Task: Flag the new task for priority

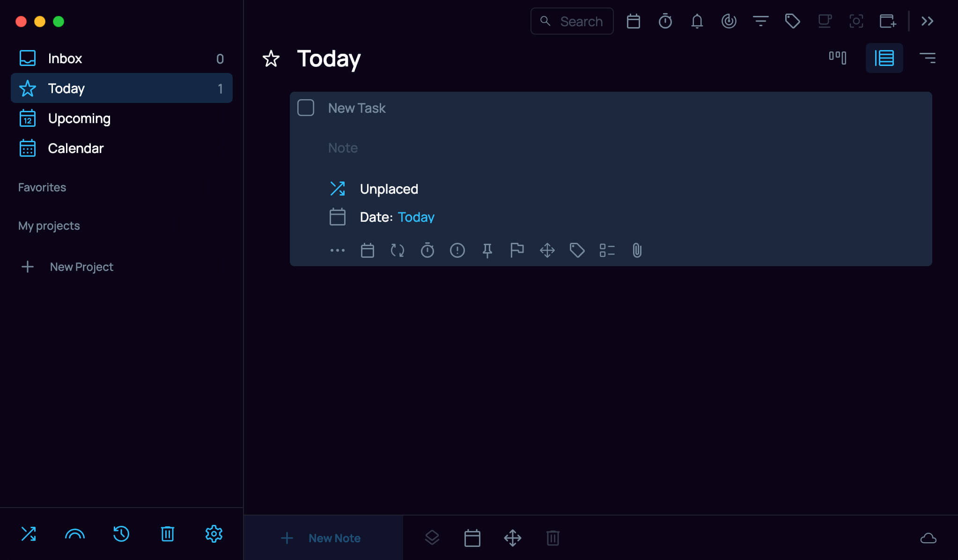Action: pos(516,250)
